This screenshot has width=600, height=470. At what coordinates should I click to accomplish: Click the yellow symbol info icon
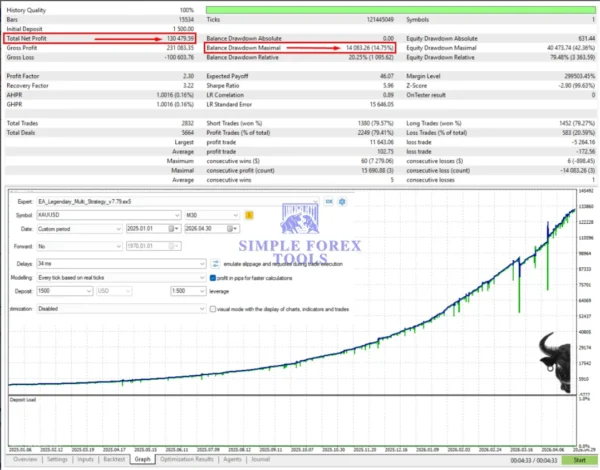click(249, 215)
